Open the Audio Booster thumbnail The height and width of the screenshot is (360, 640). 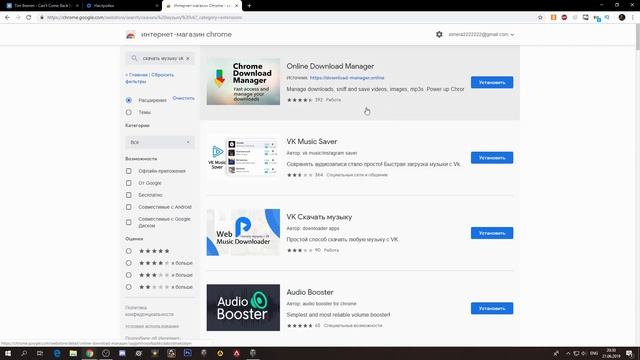click(x=243, y=308)
